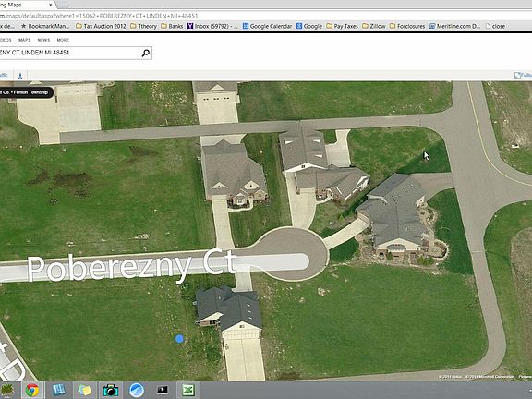532x399 pixels.
Task: Open the video player app in taskbar
Action: coord(163,391)
